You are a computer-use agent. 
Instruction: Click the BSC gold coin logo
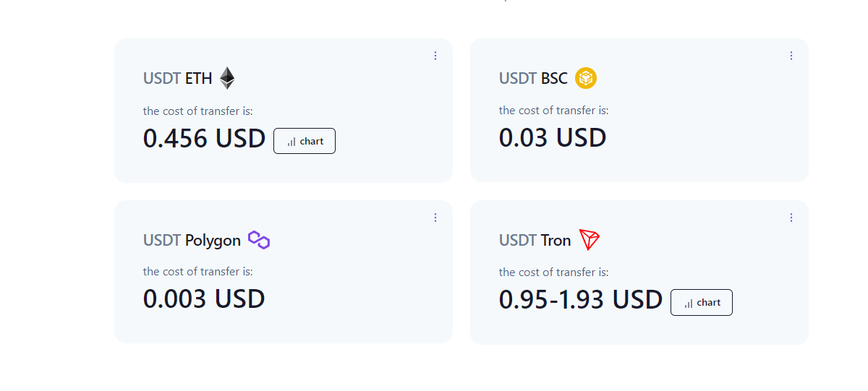pos(586,78)
